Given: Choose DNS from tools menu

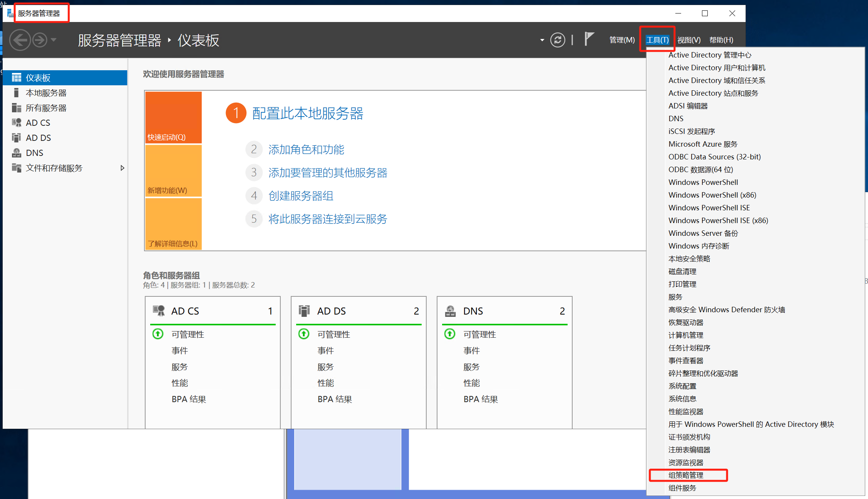Looking at the screenshot, I should click(676, 118).
